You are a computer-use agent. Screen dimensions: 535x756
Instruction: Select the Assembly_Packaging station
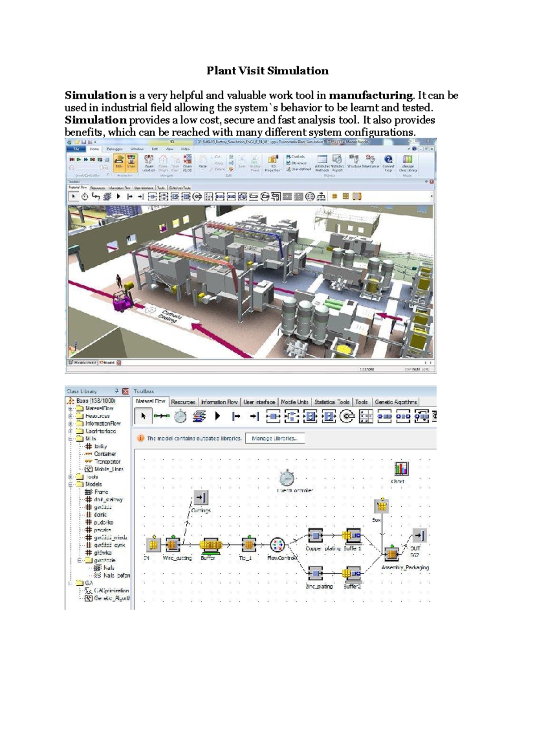coord(391,554)
